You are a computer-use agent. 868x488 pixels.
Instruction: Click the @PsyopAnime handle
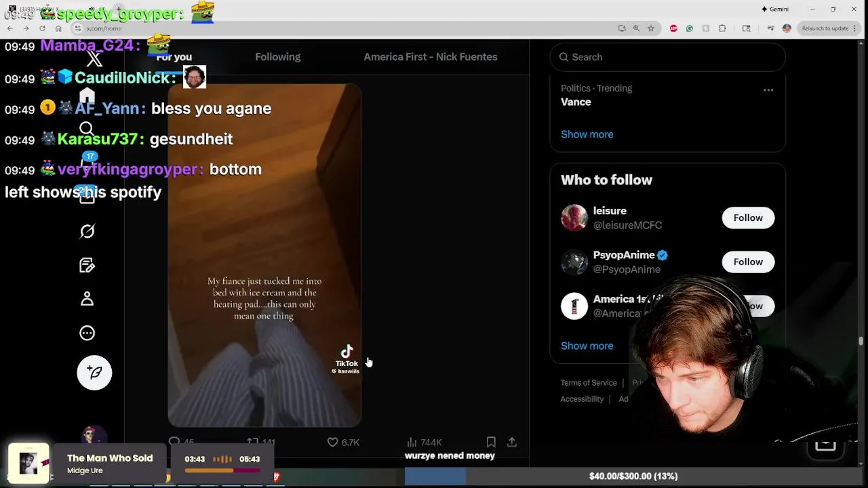pyautogui.click(x=627, y=269)
